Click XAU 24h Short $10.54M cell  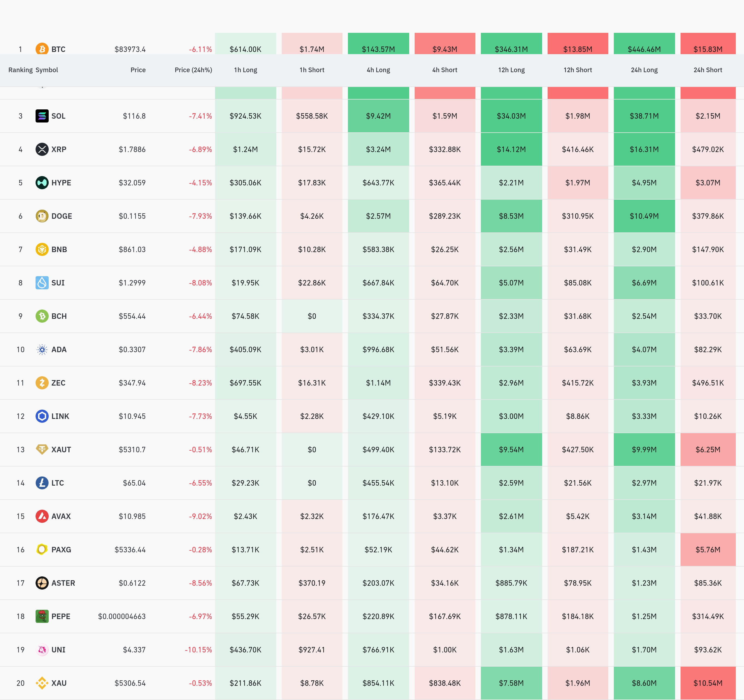coord(708,683)
